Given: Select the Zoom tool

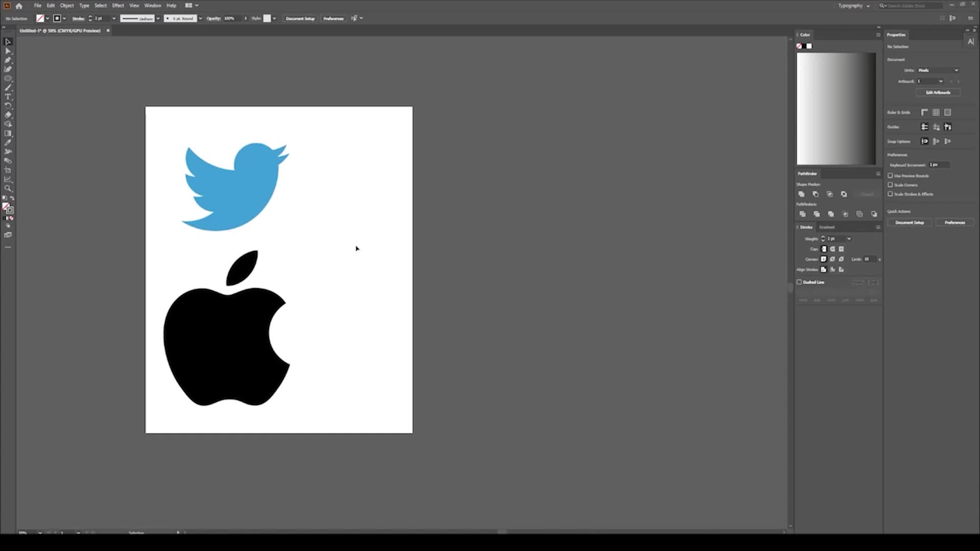Looking at the screenshot, I should (x=8, y=188).
